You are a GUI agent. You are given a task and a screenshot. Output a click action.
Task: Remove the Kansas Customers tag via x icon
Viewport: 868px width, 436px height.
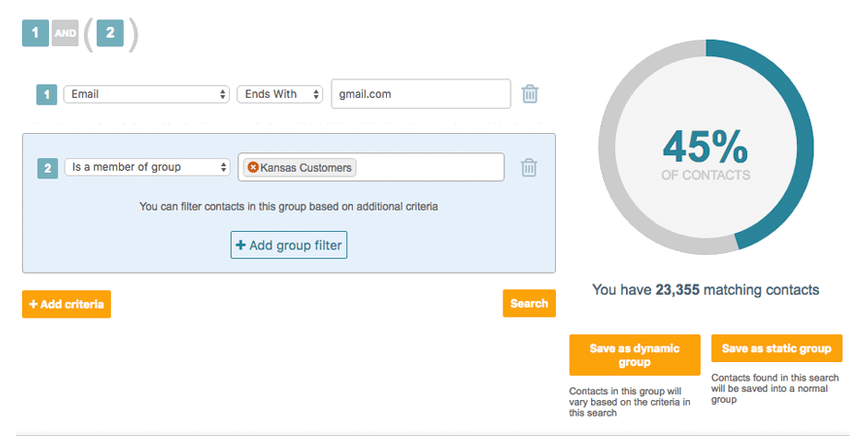tap(253, 167)
